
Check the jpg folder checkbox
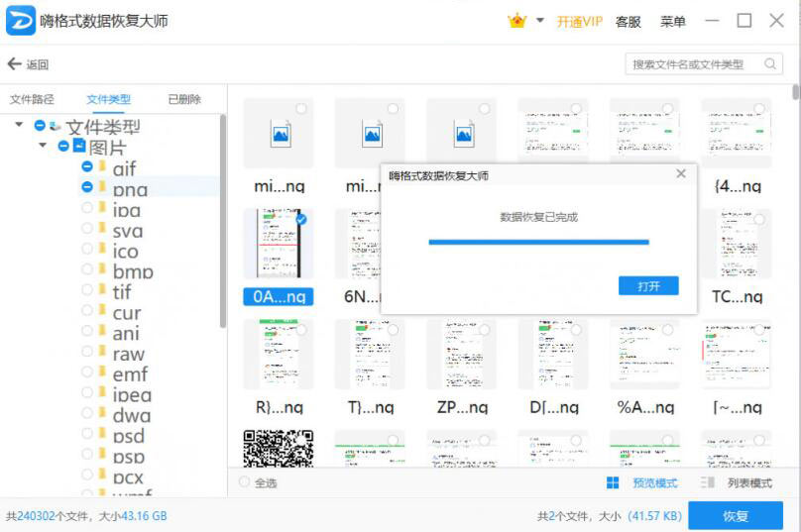point(87,207)
